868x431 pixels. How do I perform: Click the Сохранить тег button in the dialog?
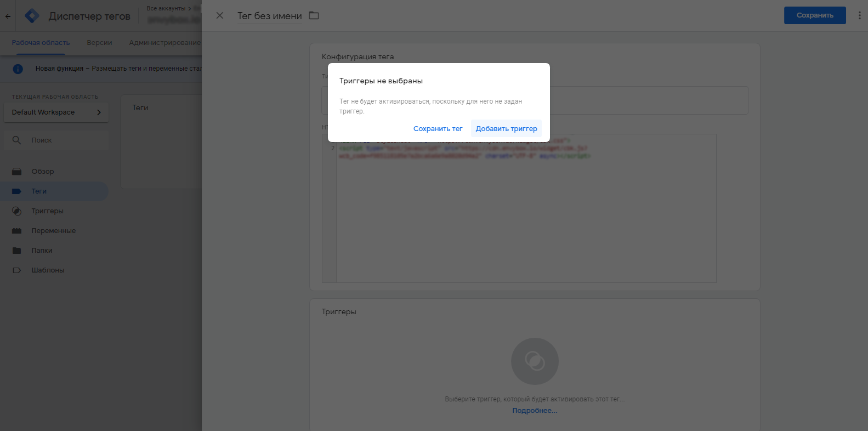438,129
